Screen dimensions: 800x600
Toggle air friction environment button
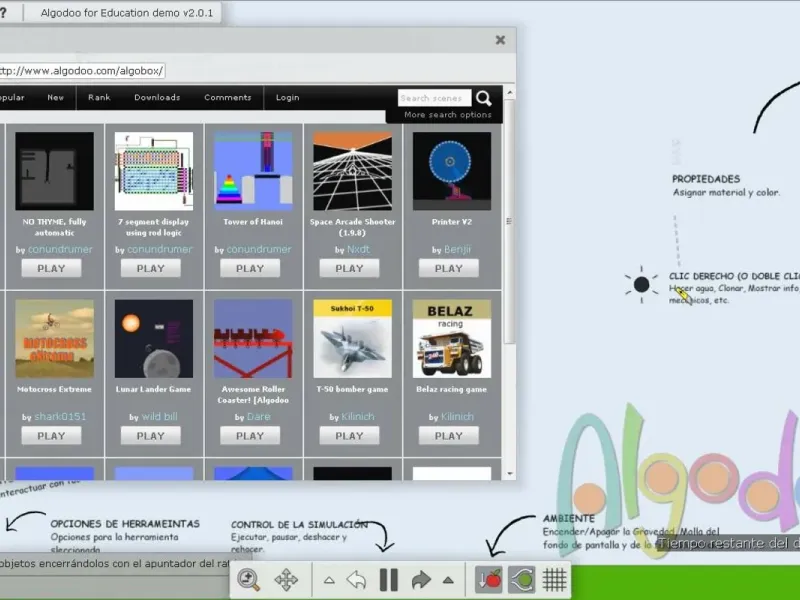(521, 580)
